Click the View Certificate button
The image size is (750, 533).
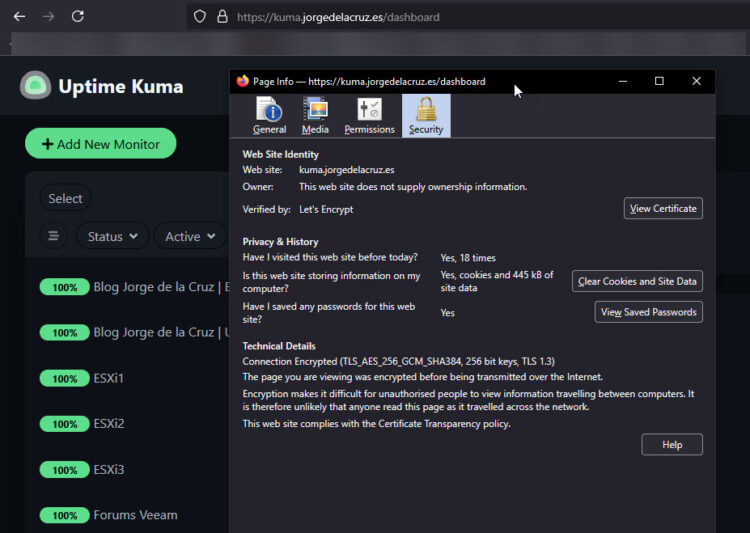pos(663,209)
